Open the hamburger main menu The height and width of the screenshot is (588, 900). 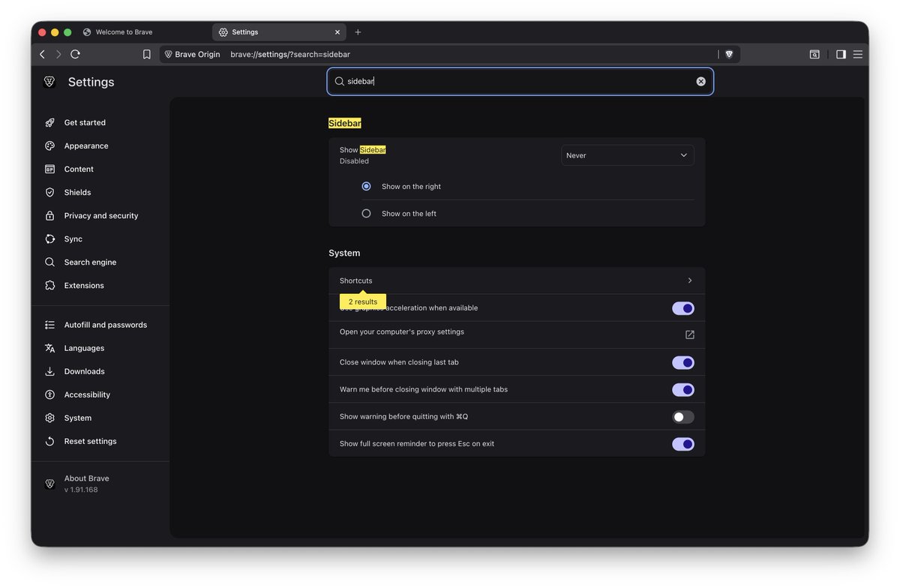coord(858,54)
